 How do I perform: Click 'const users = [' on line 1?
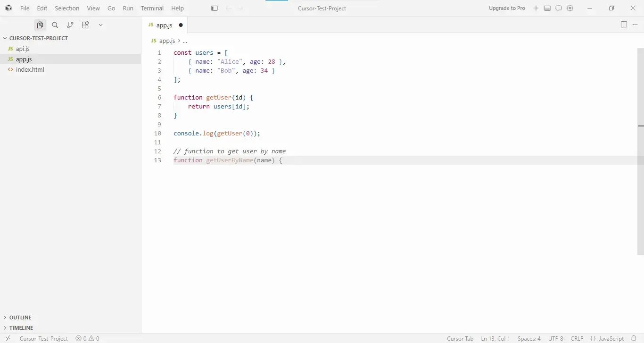click(201, 53)
